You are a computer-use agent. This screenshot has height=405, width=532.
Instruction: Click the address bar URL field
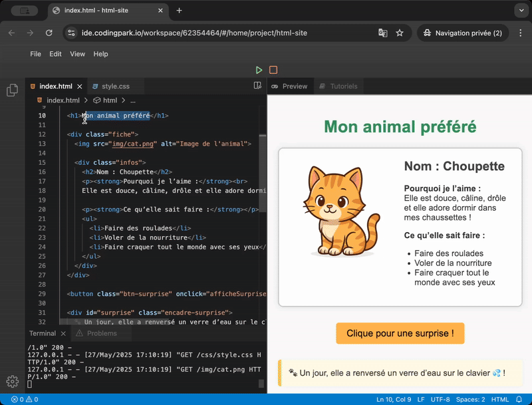[199, 31]
